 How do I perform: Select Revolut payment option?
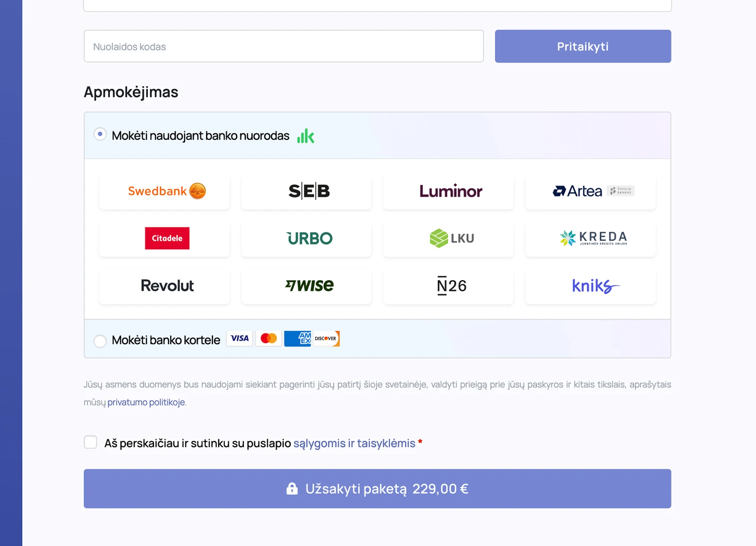point(164,286)
